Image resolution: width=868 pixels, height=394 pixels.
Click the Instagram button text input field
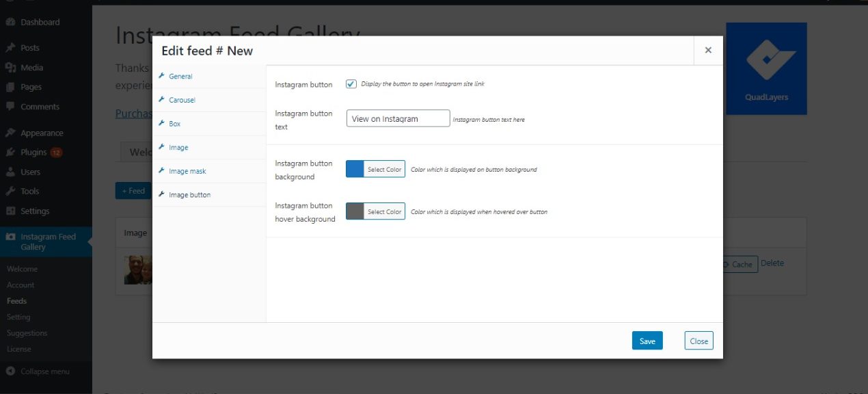click(398, 118)
